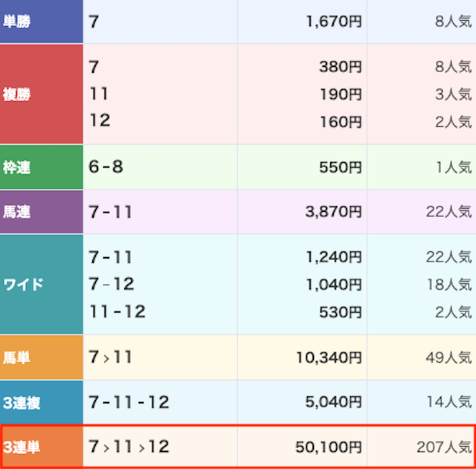Select the 複勝 red category cell

[41, 94]
